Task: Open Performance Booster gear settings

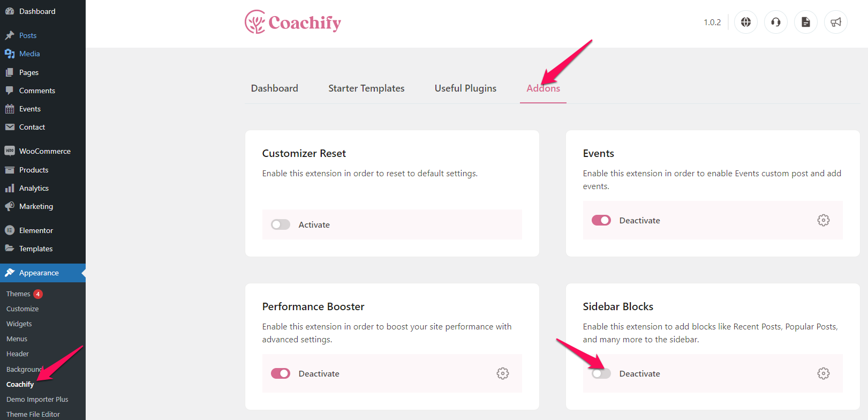Action: tap(502, 373)
